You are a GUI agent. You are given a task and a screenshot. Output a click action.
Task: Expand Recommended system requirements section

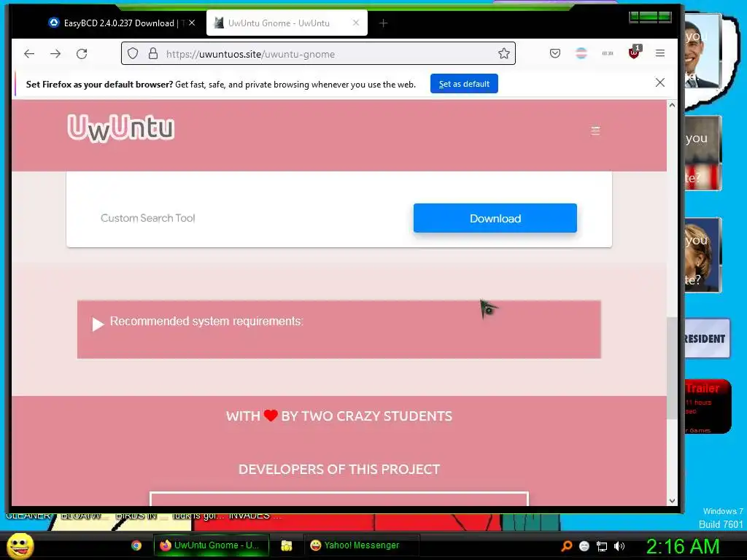pos(338,329)
